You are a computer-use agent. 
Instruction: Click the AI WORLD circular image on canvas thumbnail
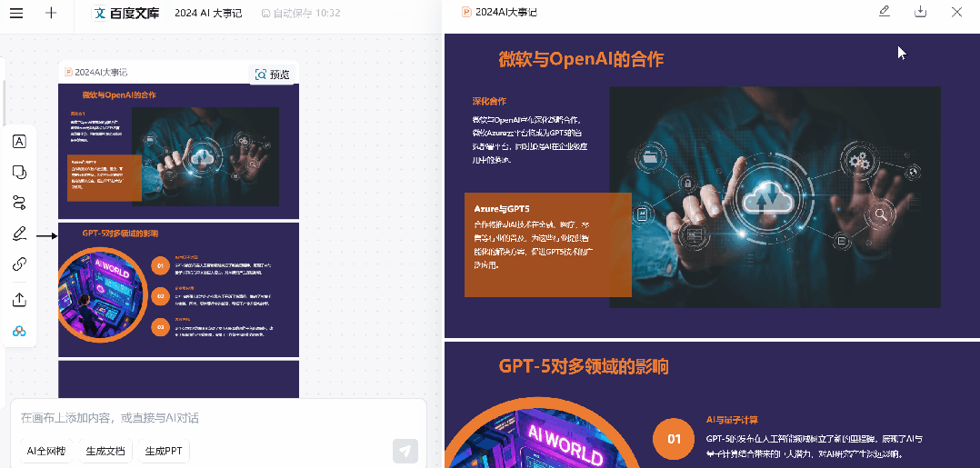pyautogui.click(x=103, y=295)
